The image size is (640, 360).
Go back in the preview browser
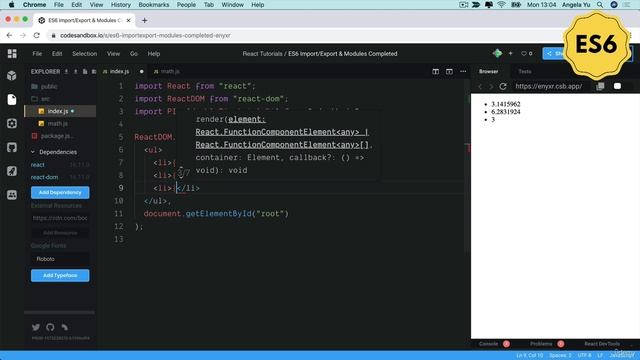coord(480,86)
